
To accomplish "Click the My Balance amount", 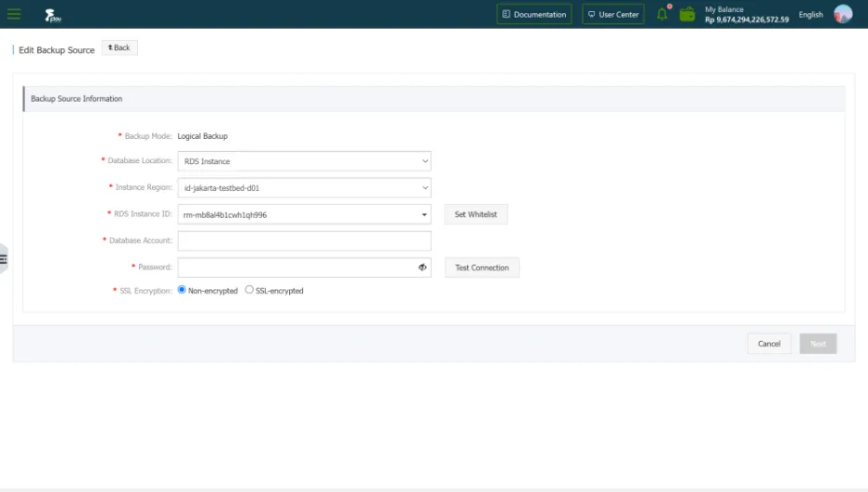I will 747,19.
